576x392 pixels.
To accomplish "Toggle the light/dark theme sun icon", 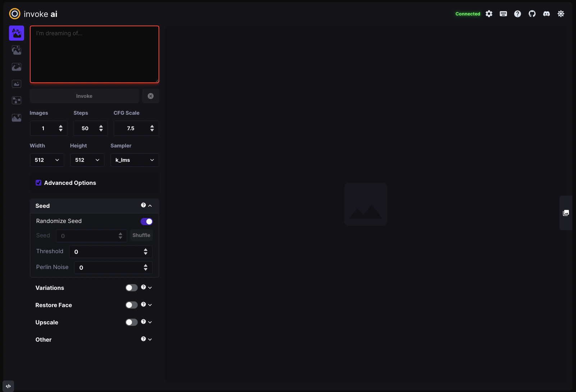I will tap(561, 14).
